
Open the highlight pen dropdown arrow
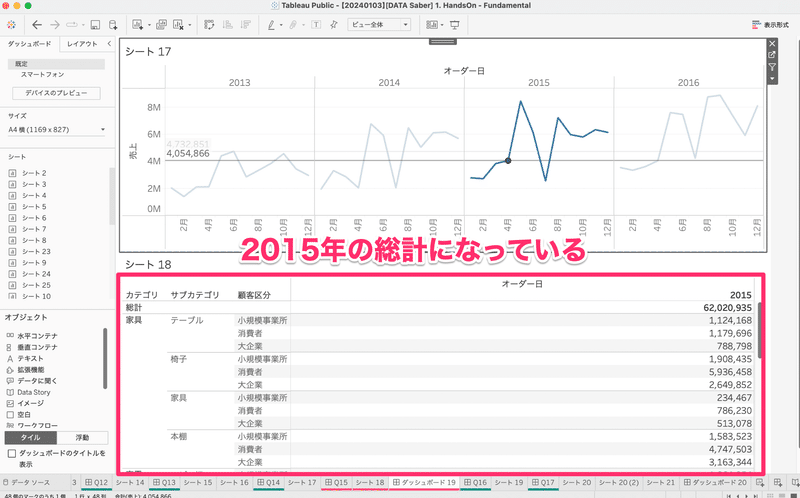[x=281, y=25]
